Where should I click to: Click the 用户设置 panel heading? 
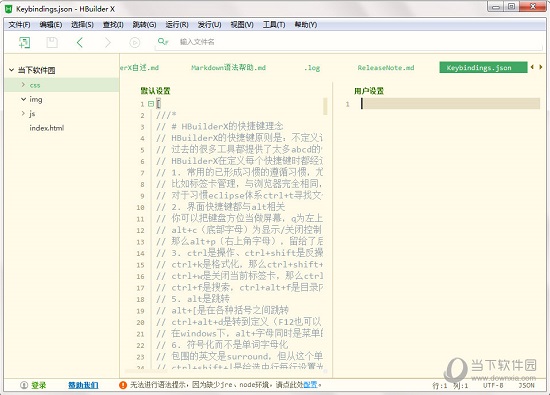coord(369,91)
